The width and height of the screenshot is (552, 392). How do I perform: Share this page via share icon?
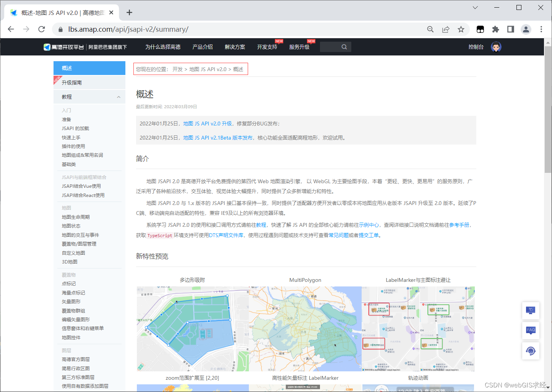point(446,29)
